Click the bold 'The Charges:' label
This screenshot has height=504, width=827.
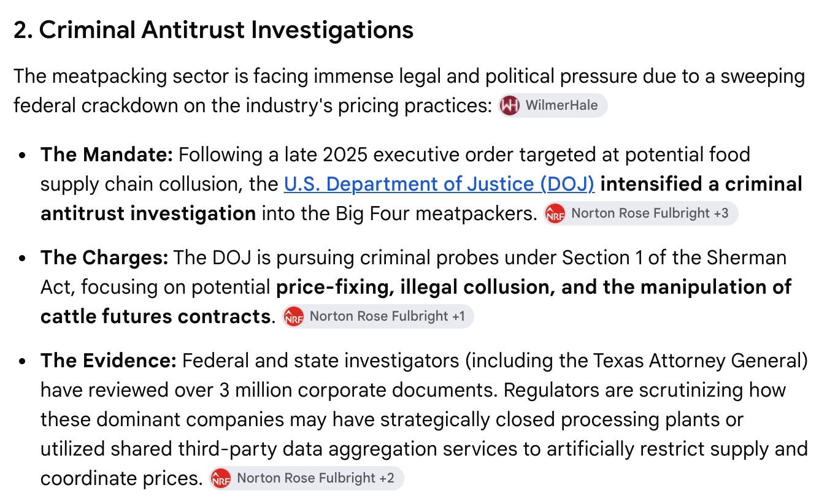pos(104,258)
